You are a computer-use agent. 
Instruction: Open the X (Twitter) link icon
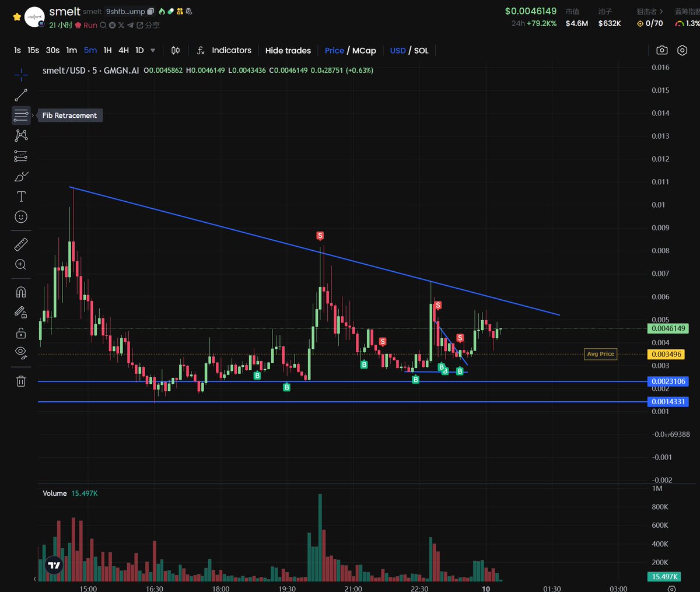[x=121, y=25]
